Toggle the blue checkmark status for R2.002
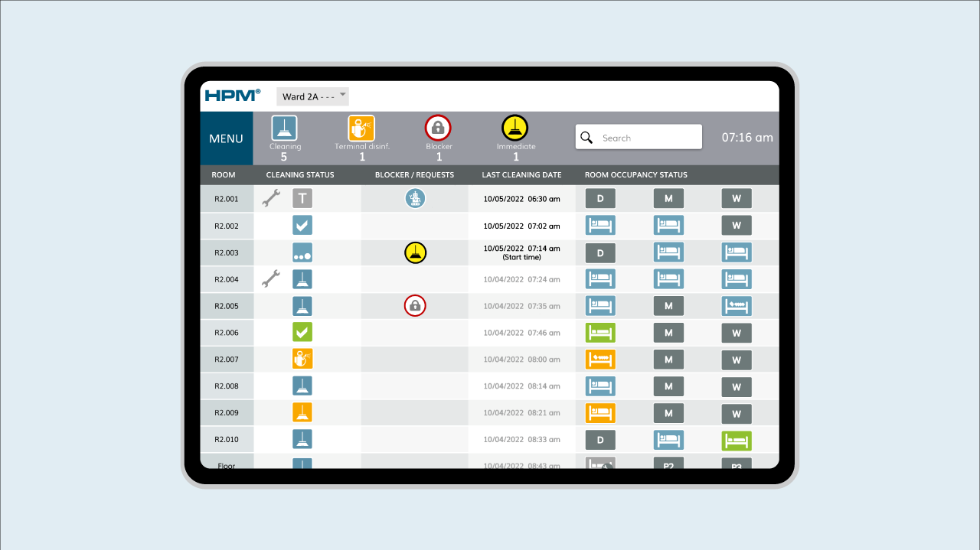This screenshot has height=550, width=980. tap(302, 226)
